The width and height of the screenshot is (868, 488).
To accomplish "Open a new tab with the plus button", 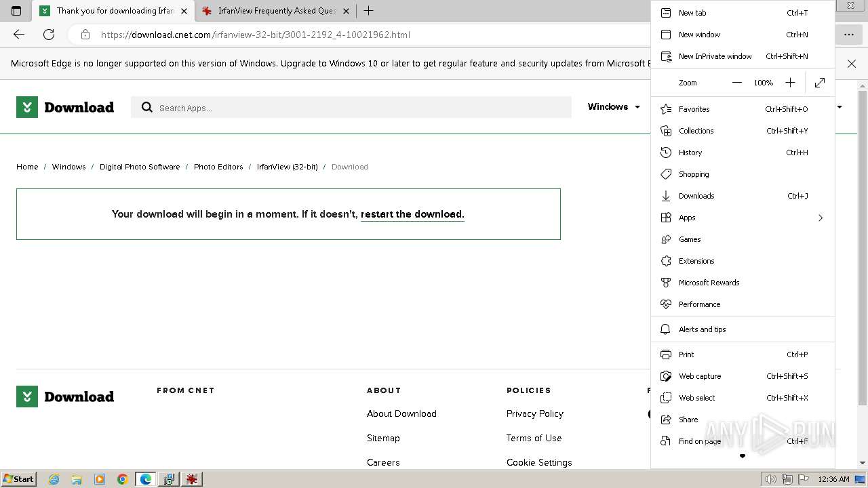I will click(x=368, y=11).
